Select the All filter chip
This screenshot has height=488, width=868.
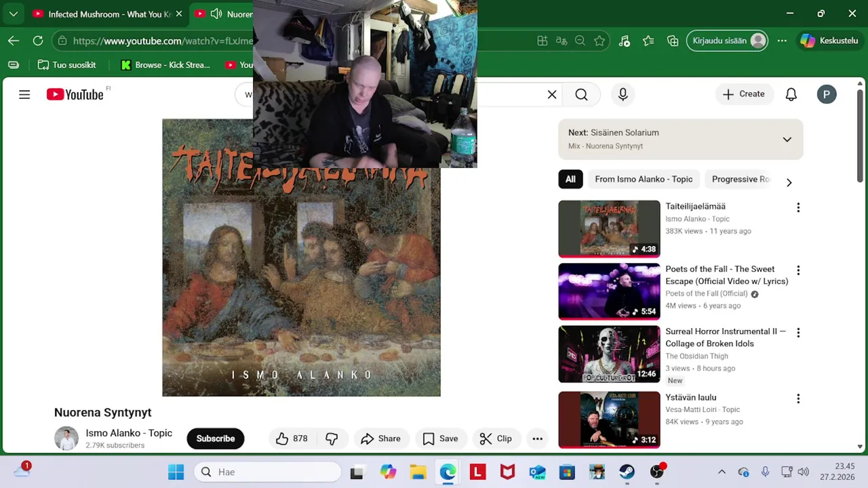point(570,179)
